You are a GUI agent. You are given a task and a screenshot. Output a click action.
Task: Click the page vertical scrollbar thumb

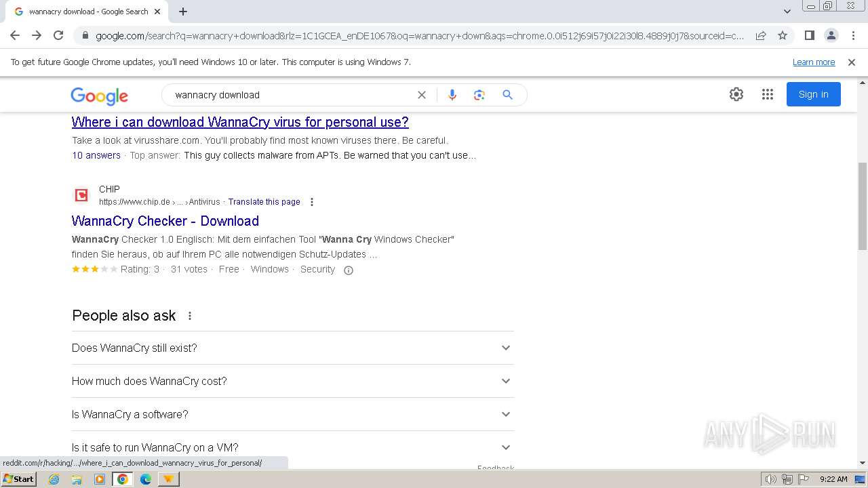863,206
